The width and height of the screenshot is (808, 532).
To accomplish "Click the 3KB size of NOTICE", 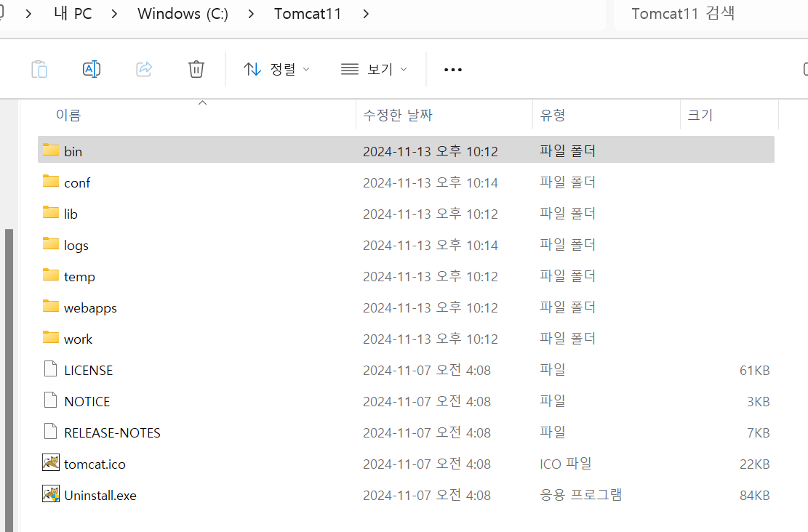I will [758, 402].
